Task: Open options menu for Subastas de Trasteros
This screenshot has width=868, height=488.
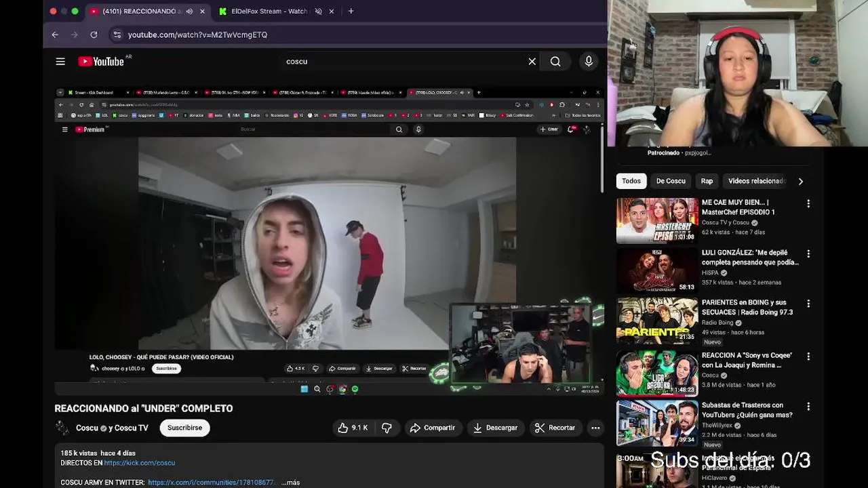Action: 808,406
